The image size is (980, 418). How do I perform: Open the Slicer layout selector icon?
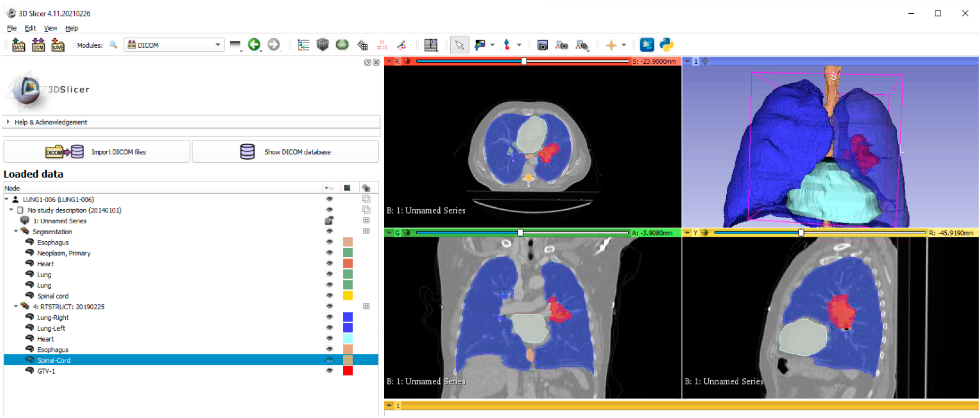[x=431, y=45]
